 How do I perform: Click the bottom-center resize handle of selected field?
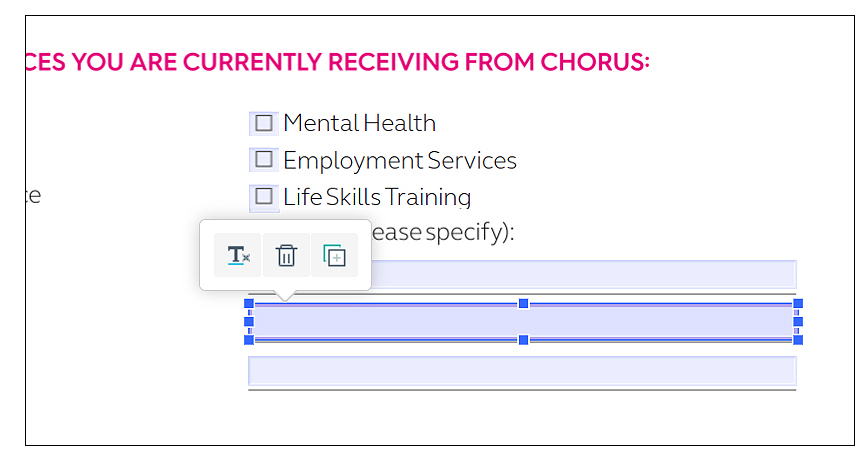(x=523, y=340)
